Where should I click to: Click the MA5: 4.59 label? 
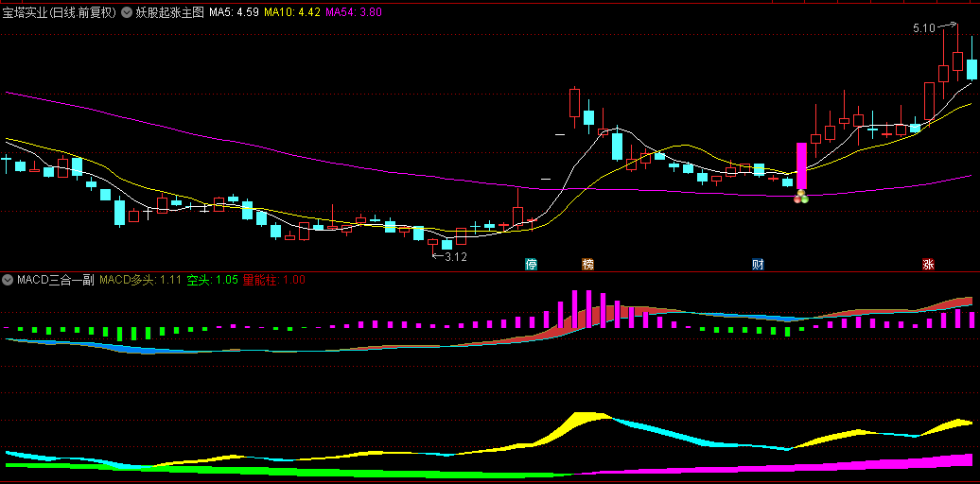(x=235, y=12)
